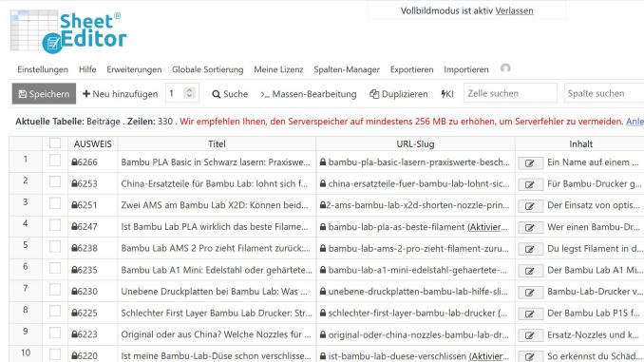
Task: Open Massen-Bearbeitung
Action: [x=309, y=94]
